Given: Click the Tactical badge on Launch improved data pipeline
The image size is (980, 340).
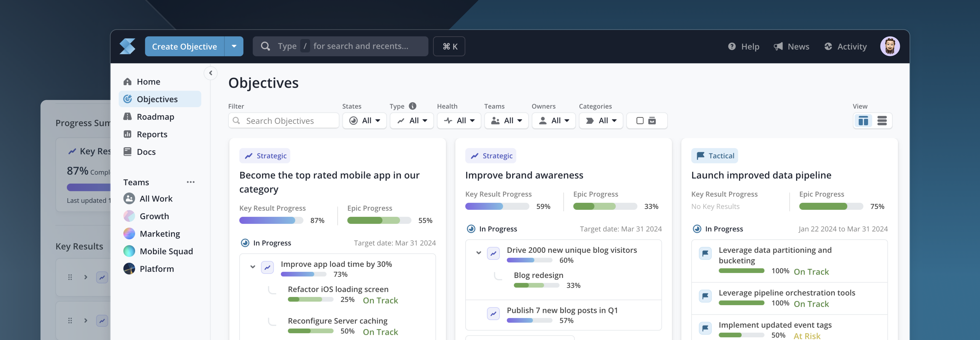Looking at the screenshot, I should [714, 156].
